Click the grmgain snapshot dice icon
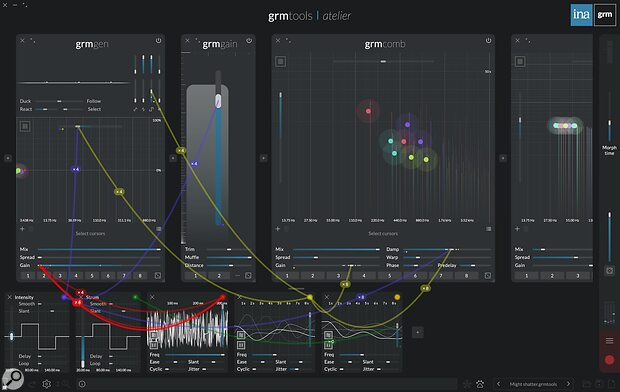Viewport: 620px width, 392px height. (248, 276)
